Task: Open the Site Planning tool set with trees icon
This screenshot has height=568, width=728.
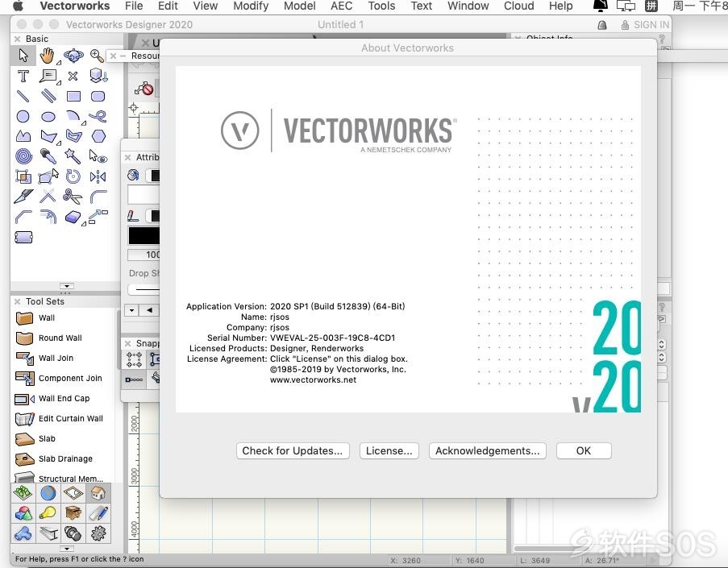Action: coord(23,493)
